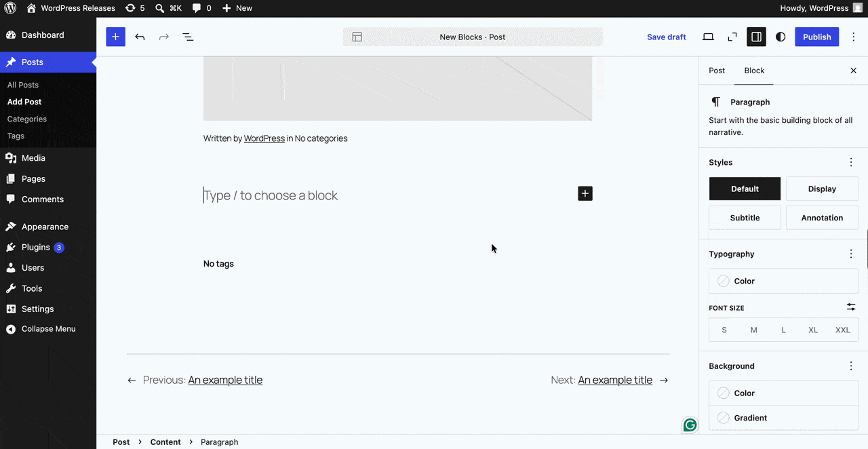868x449 pixels.
Task: Open the block inserter plus button
Action: pyautogui.click(x=115, y=37)
